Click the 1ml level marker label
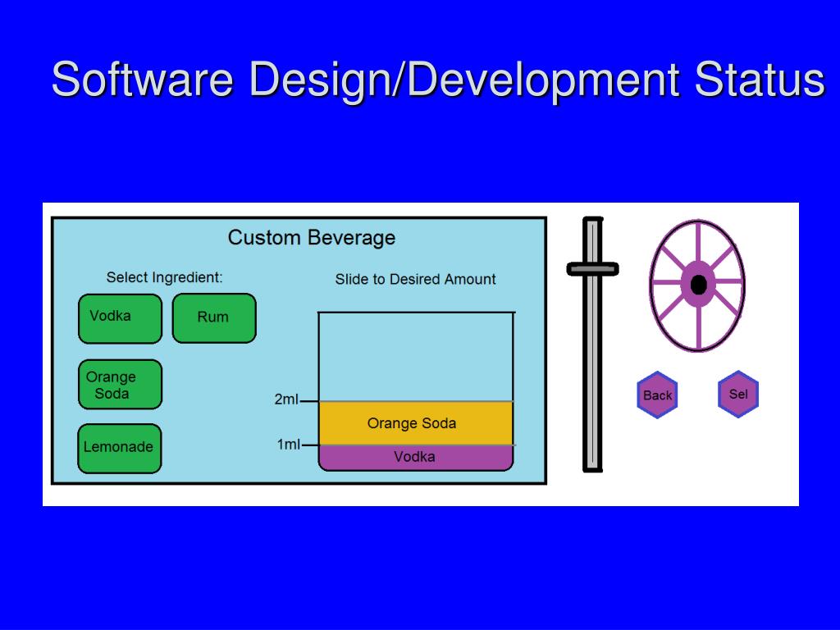This screenshot has height=630, width=840. pyautogui.click(x=289, y=444)
